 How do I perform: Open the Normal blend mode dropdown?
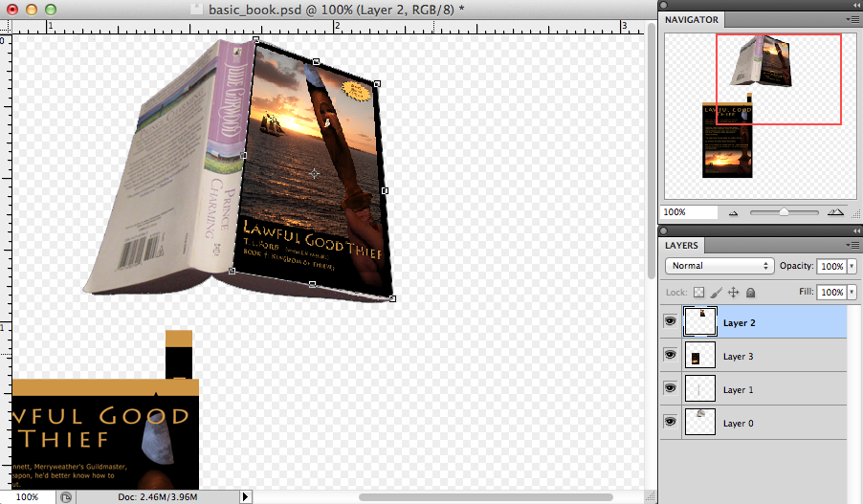(719, 266)
